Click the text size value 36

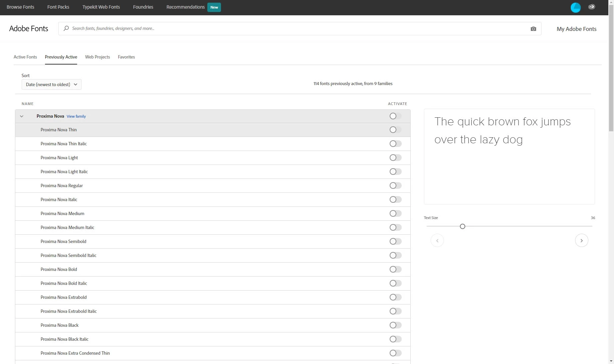click(x=593, y=218)
